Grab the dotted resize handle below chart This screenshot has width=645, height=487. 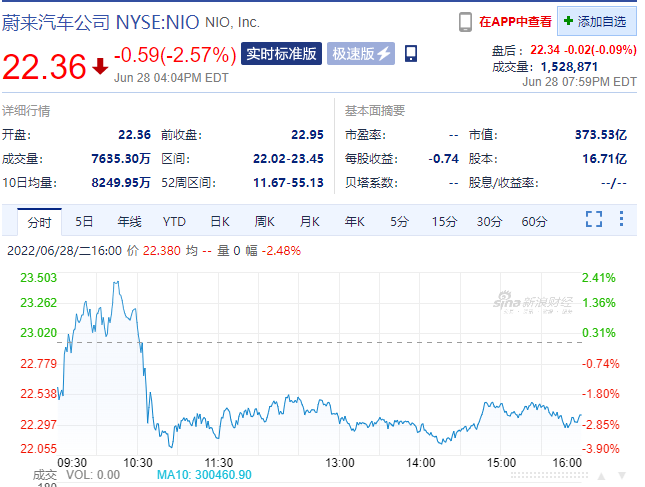[549, 475]
